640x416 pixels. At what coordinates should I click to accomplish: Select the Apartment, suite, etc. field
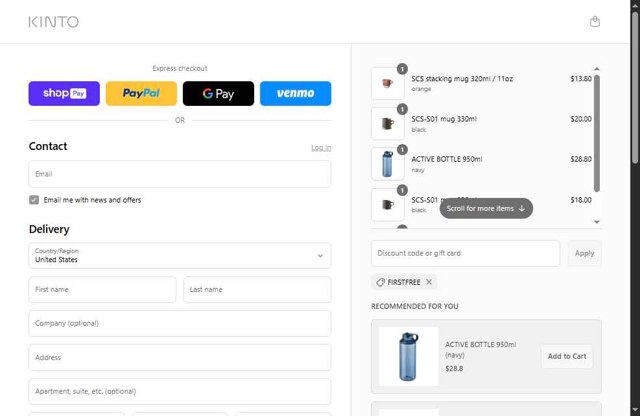pos(180,392)
